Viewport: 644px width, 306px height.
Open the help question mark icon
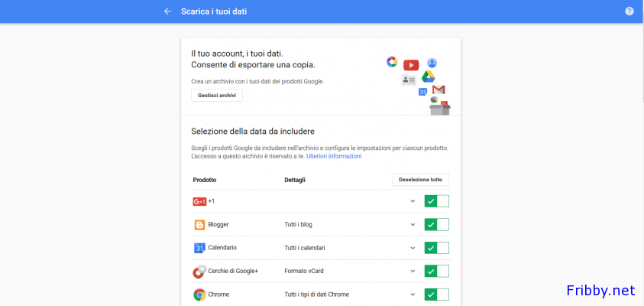pos(629,11)
